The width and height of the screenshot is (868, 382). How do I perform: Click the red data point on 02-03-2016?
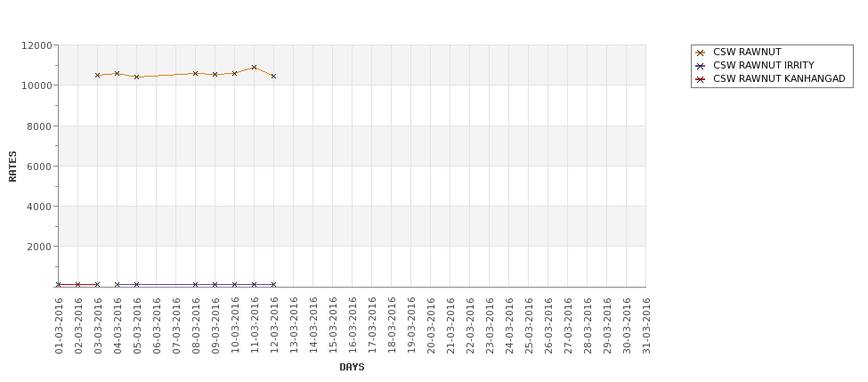pyautogui.click(x=78, y=285)
